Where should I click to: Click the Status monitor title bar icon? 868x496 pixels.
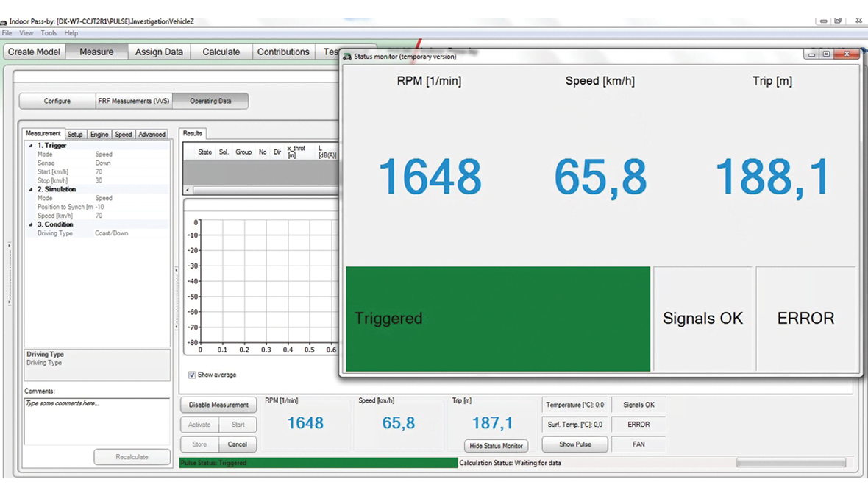[349, 56]
